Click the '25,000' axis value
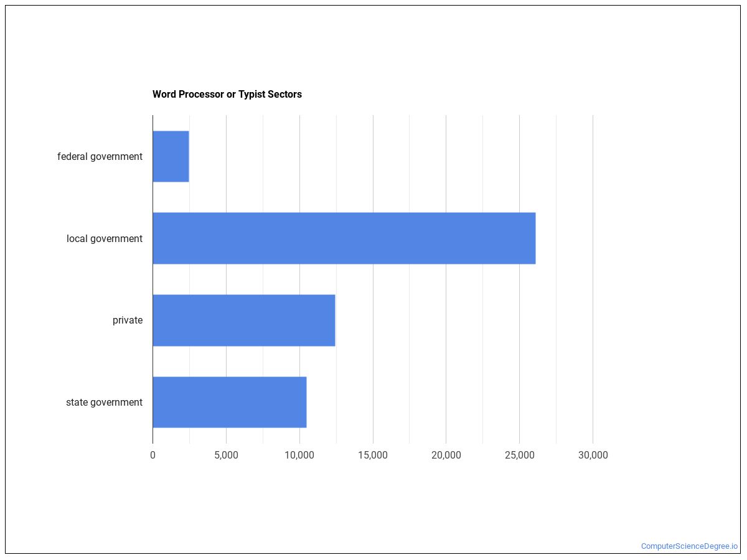Image resolution: width=747 pixels, height=560 pixels. tap(520, 455)
